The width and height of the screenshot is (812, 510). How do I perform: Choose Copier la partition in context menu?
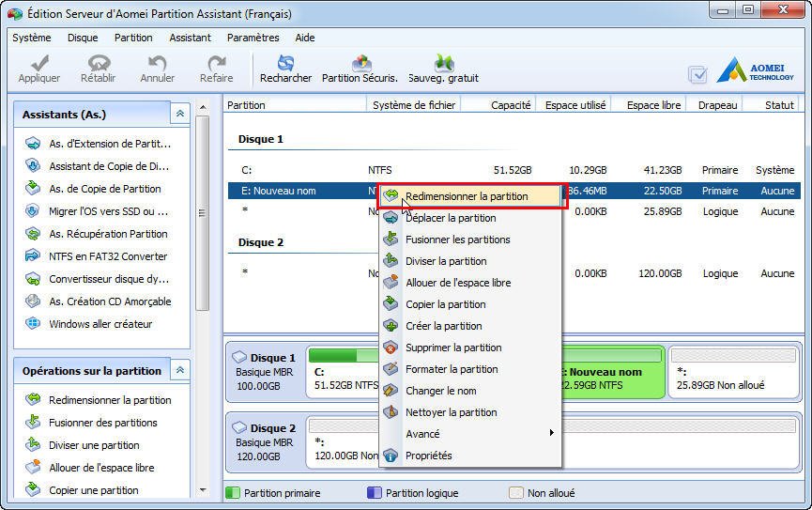coord(470,304)
